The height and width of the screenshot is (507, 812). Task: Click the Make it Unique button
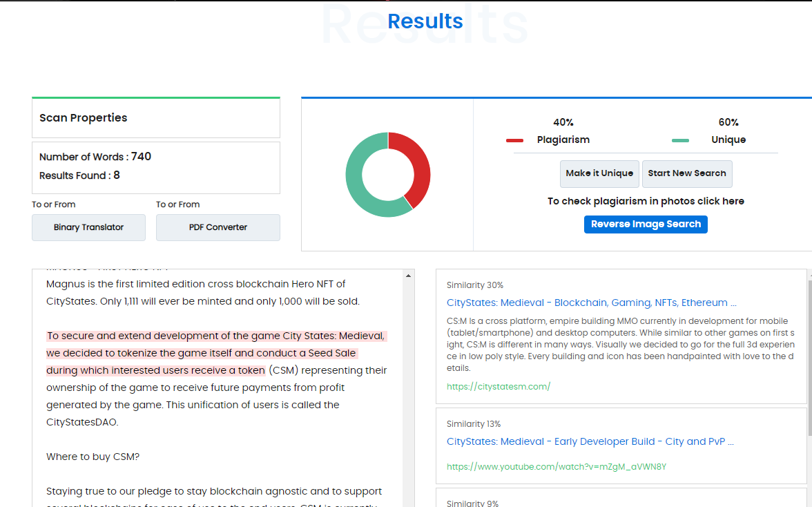coord(599,173)
